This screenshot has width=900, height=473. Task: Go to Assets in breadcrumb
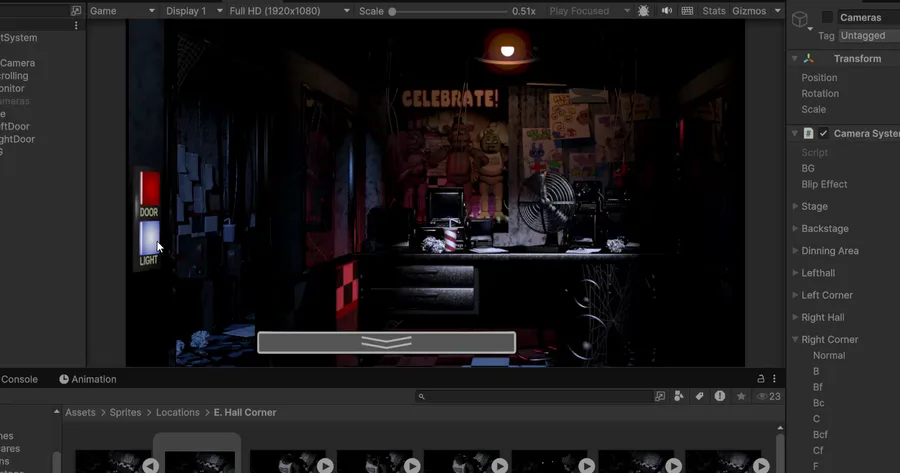click(x=80, y=412)
